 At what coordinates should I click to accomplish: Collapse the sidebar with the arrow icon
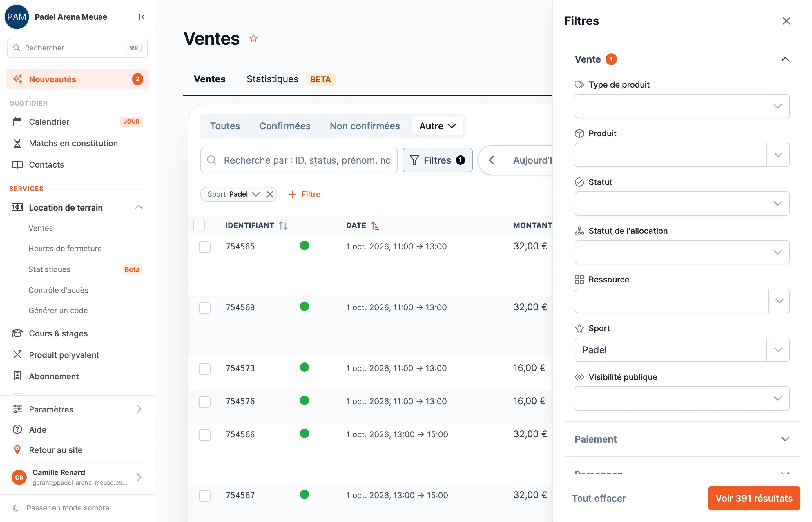pyautogui.click(x=142, y=17)
